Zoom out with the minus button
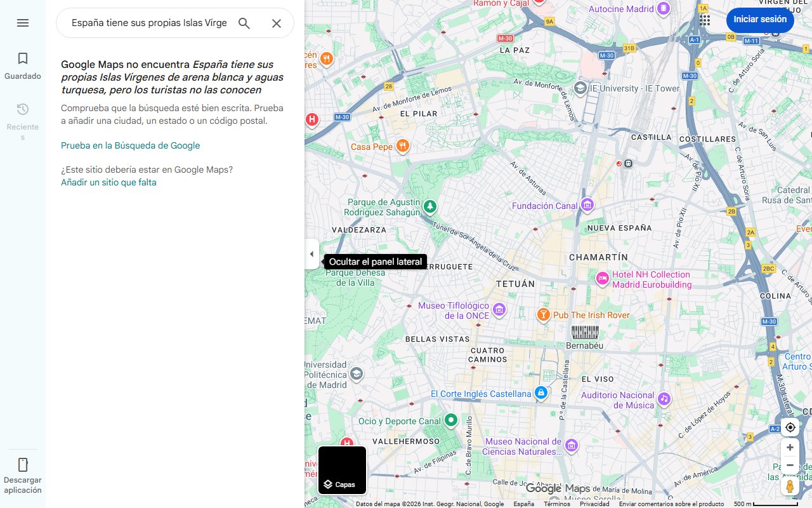 coord(790,465)
